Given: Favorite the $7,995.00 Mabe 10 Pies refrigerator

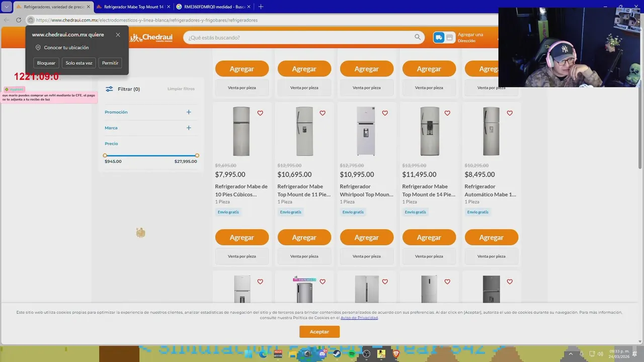Looking at the screenshot, I should [x=260, y=113].
